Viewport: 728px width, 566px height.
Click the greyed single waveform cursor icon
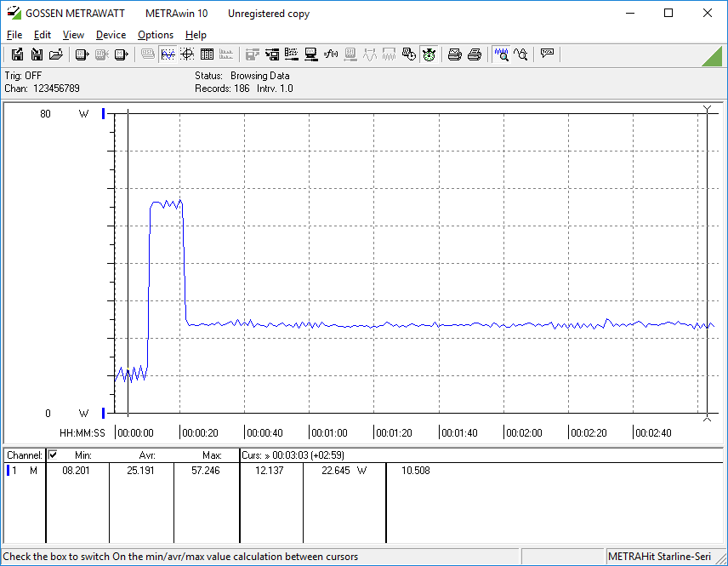coord(370,54)
